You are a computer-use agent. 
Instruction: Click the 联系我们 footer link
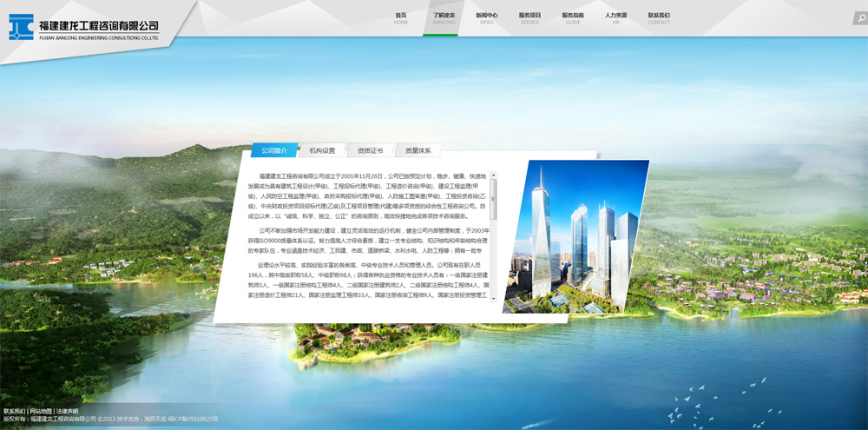pyautogui.click(x=15, y=411)
